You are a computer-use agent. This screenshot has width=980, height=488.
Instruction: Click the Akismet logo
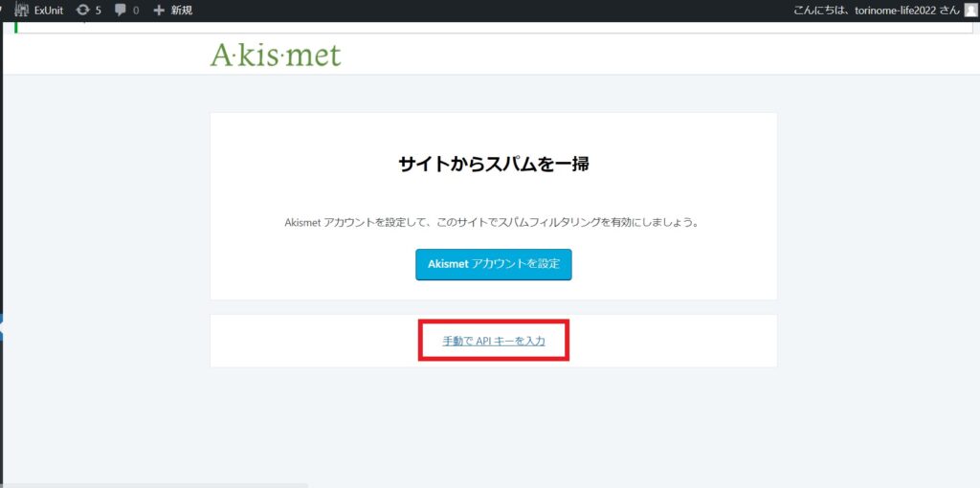coord(276,55)
